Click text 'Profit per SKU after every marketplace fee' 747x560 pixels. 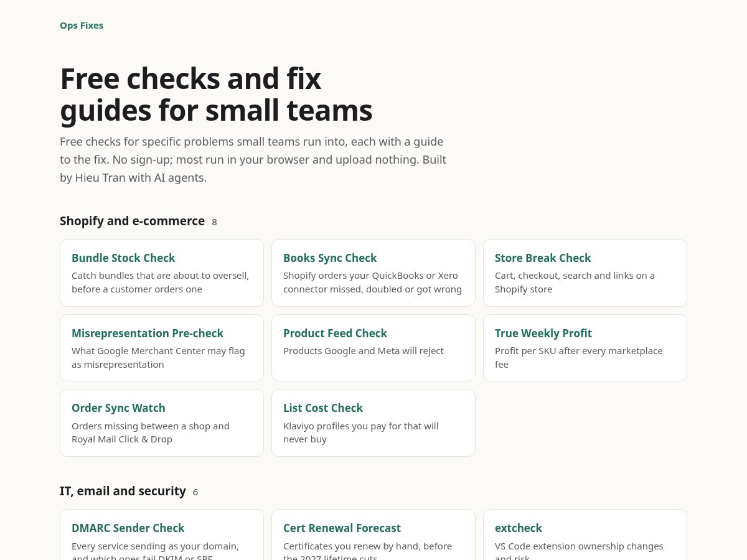tap(579, 357)
